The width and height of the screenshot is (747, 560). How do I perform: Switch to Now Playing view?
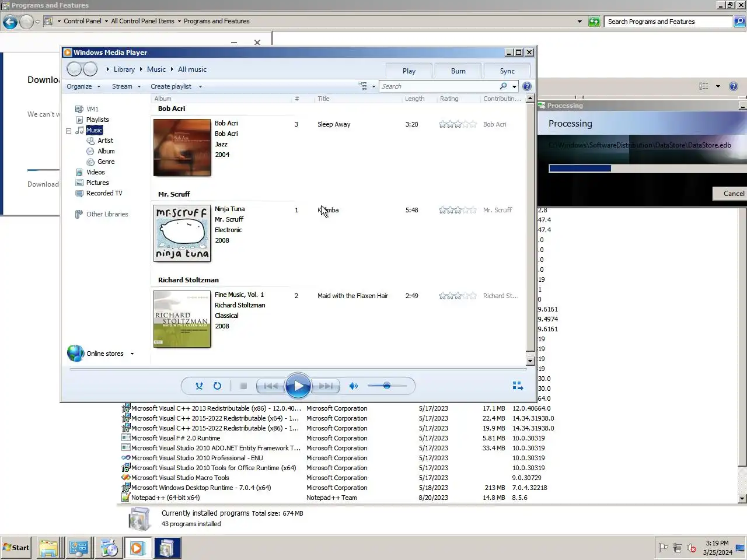click(518, 386)
